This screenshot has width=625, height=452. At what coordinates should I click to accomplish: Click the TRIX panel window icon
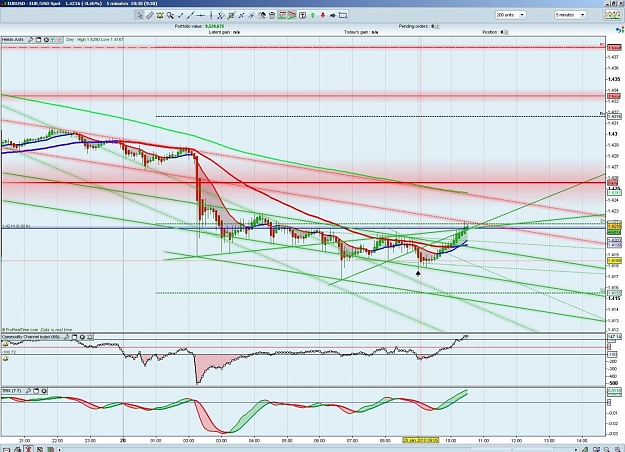[x=36, y=391]
